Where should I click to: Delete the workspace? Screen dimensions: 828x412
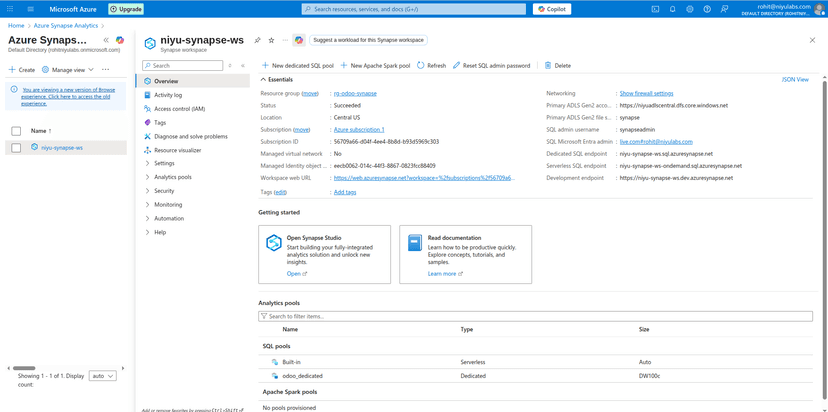click(x=558, y=65)
